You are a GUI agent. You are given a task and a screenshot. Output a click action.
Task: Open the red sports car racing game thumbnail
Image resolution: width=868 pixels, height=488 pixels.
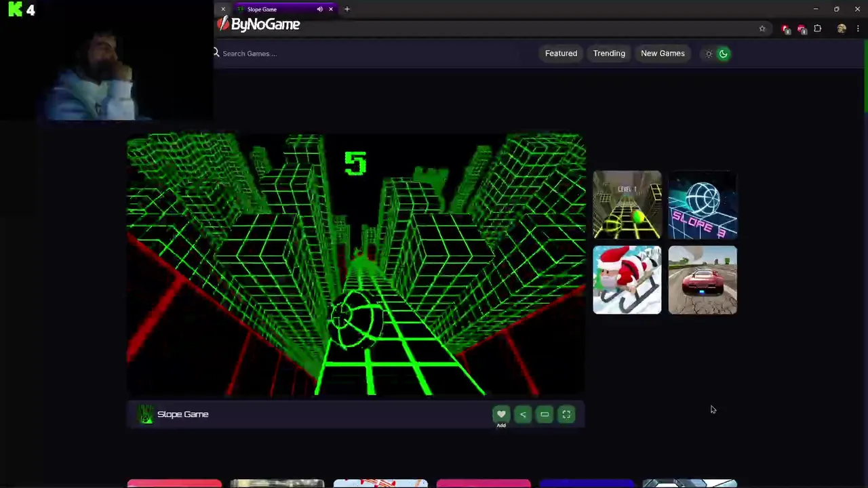pos(703,280)
